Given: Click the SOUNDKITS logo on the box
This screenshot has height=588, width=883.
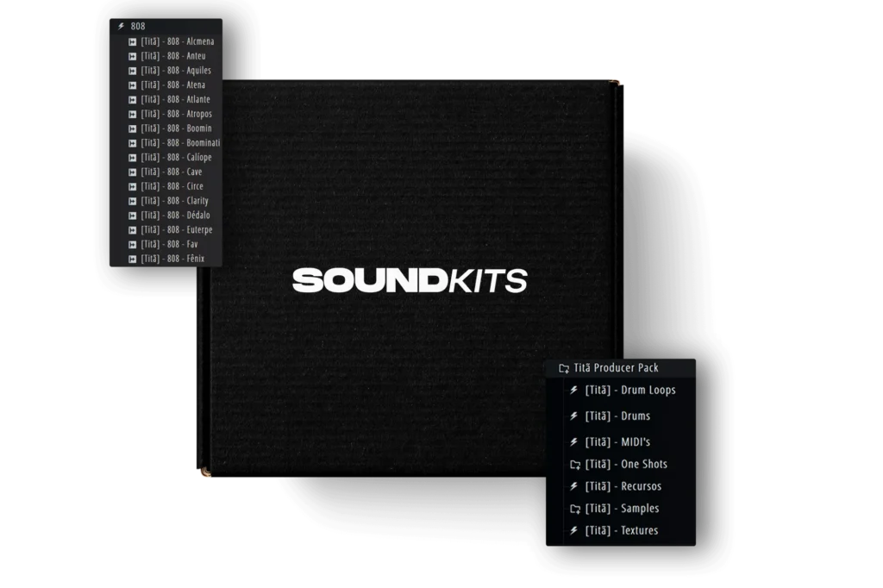Looking at the screenshot, I should (409, 280).
